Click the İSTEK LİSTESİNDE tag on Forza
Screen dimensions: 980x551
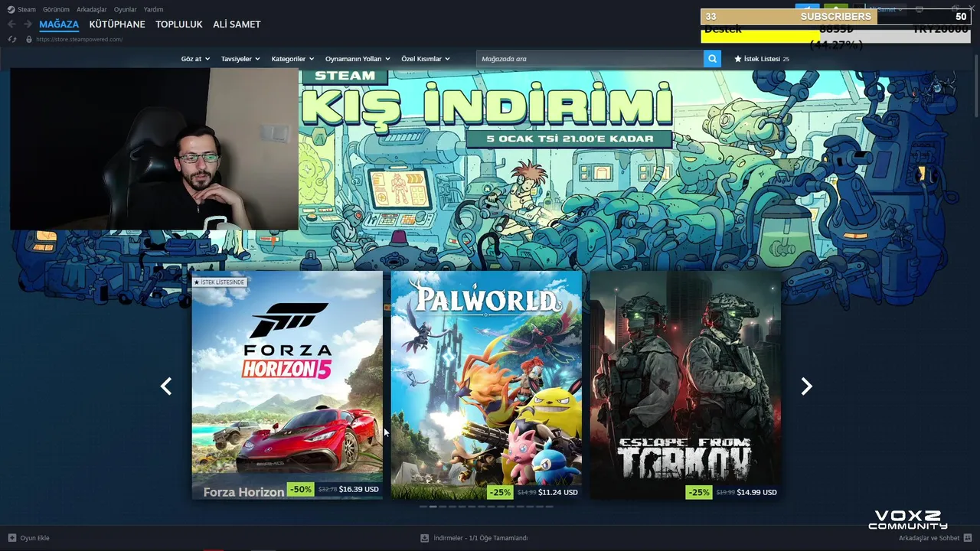(x=219, y=282)
